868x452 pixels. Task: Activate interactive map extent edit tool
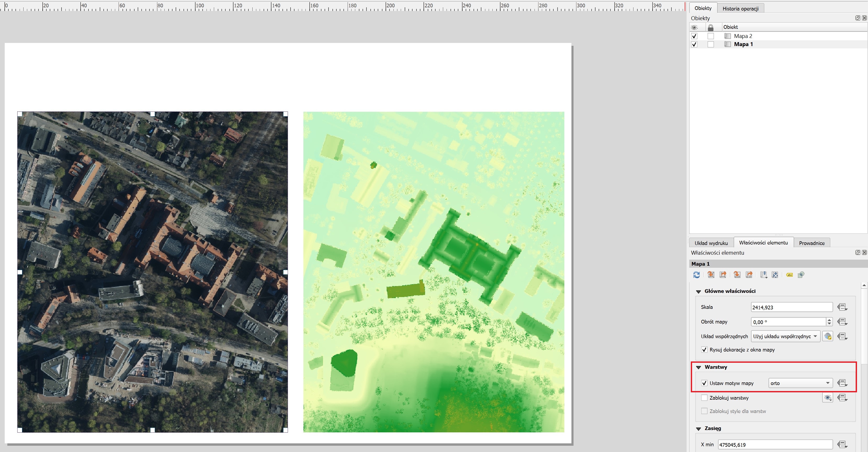pos(775,275)
